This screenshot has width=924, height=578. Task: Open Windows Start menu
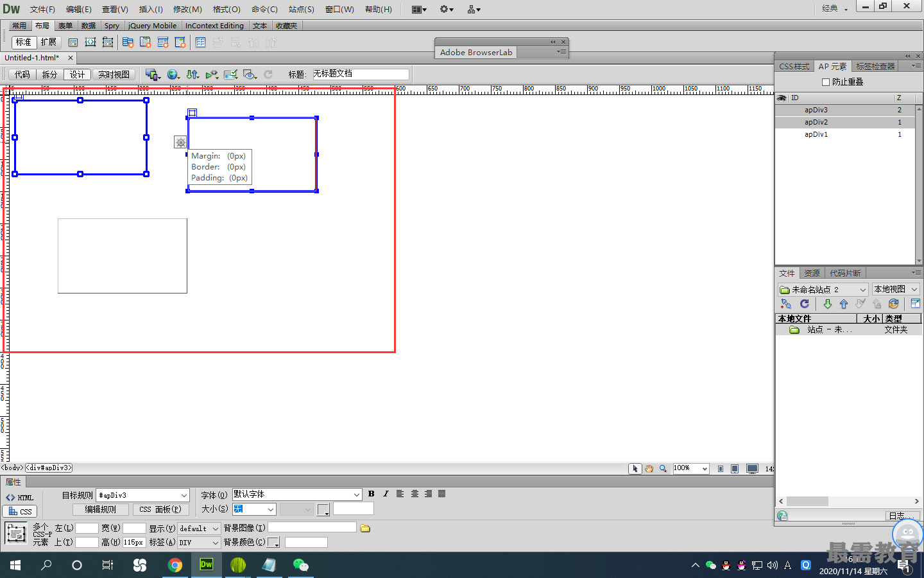pyautogui.click(x=15, y=565)
